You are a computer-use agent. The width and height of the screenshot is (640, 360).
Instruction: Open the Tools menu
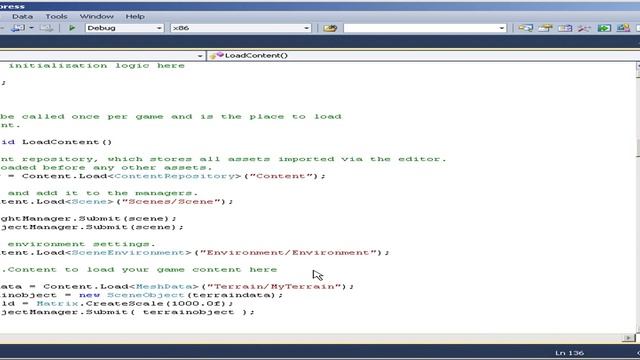[56, 16]
